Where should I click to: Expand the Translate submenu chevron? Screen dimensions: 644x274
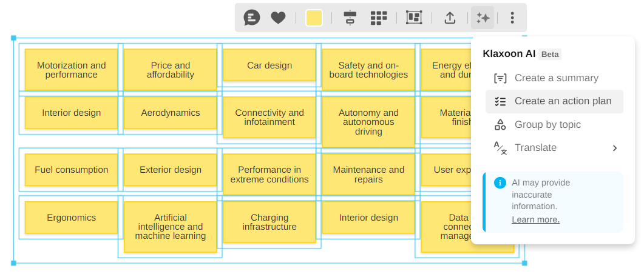[x=614, y=148]
